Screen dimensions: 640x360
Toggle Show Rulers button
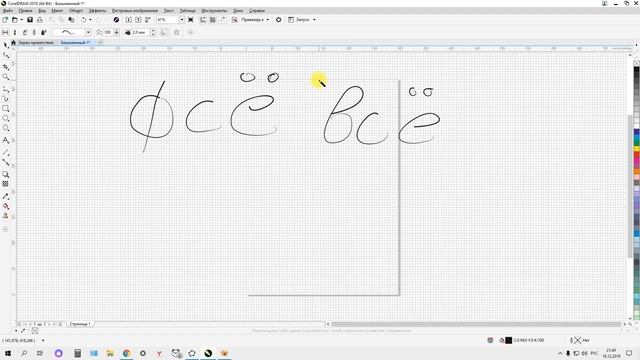coord(203,20)
